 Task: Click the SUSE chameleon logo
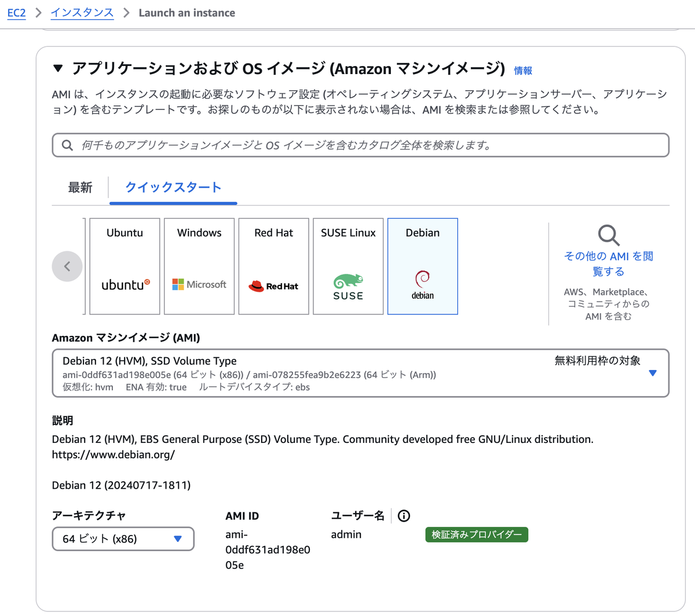click(348, 287)
